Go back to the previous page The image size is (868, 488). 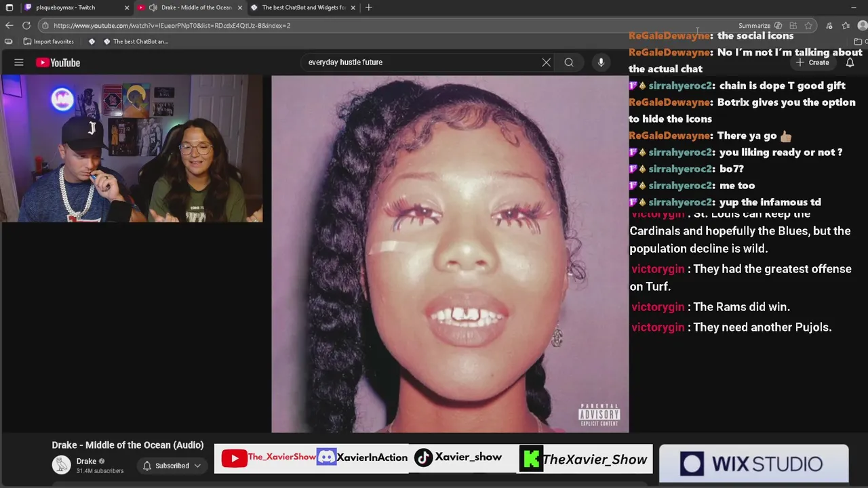point(9,26)
